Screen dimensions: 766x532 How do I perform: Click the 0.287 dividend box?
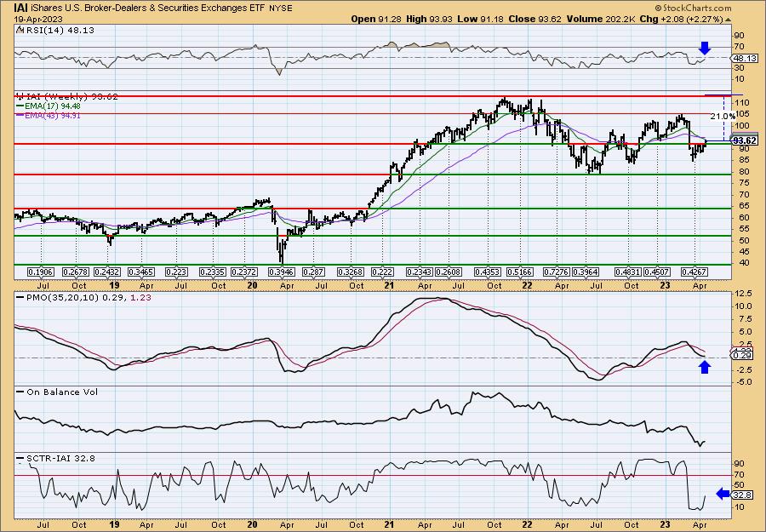click(313, 272)
